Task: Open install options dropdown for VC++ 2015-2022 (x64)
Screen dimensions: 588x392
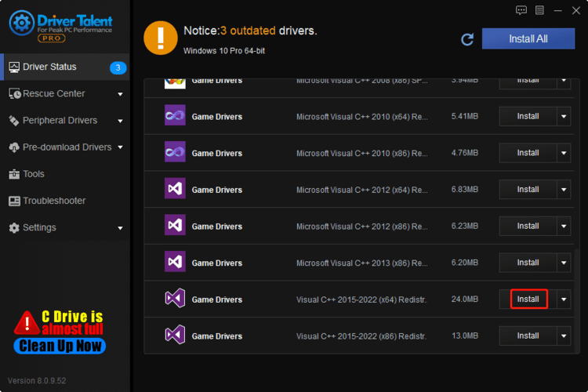Action: click(564, 299)
